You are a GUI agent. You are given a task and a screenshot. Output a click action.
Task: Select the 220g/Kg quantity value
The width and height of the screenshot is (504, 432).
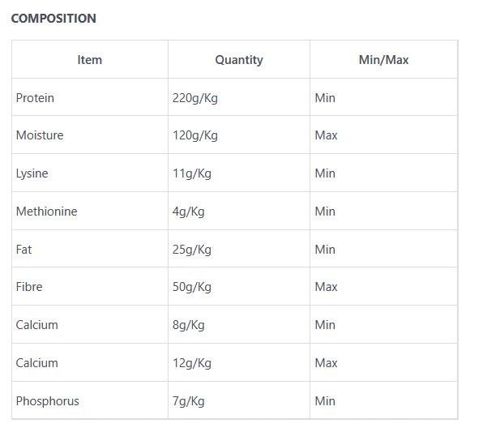click(x=195, y=98)
